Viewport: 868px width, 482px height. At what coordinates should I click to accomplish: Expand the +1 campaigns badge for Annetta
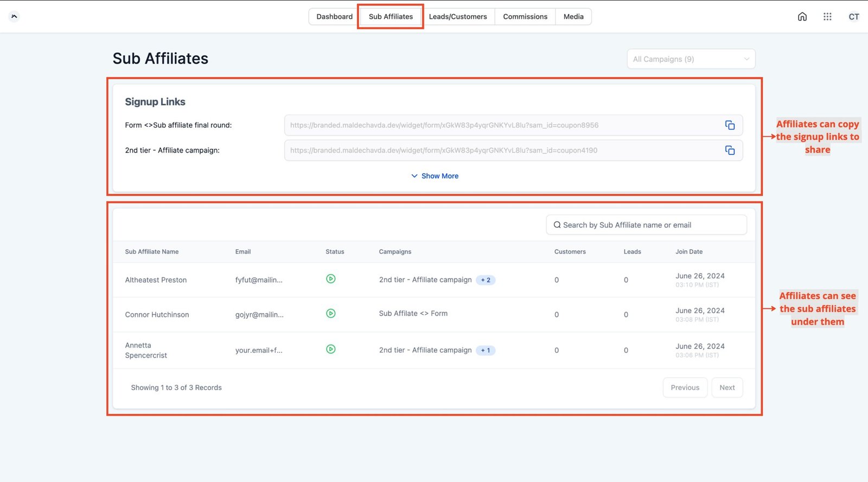click(486, 351)
